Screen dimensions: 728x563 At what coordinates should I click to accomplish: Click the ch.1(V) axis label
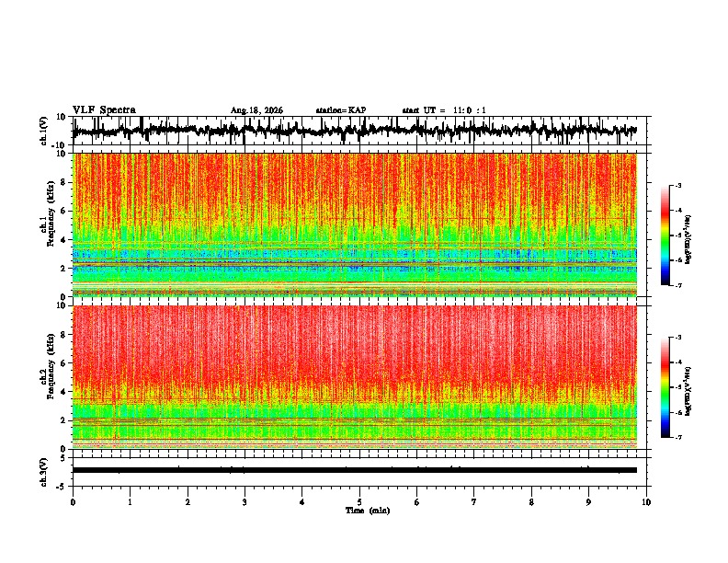click(44, 131)
